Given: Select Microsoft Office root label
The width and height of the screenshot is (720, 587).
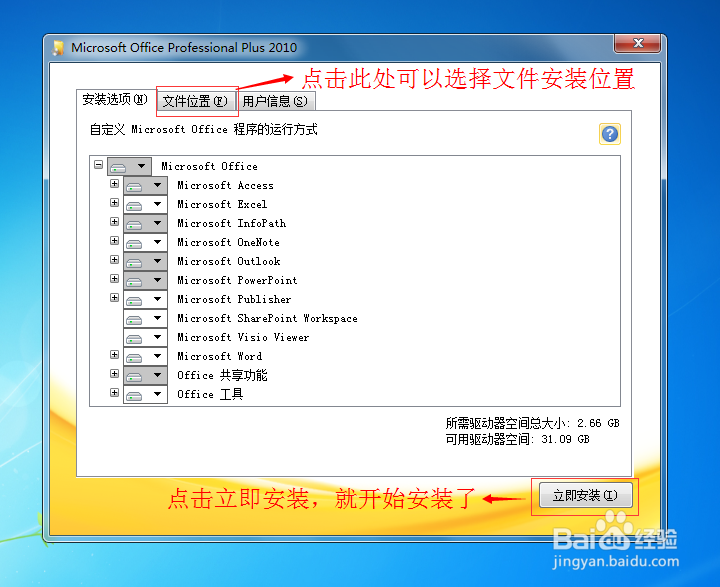Looking at the screenshot, I should tap(209, 166).
